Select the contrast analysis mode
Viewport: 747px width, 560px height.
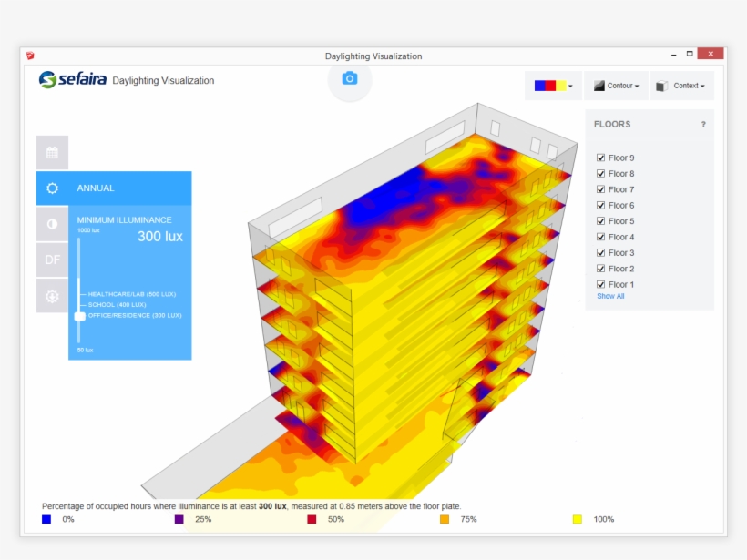coord(52,224)
